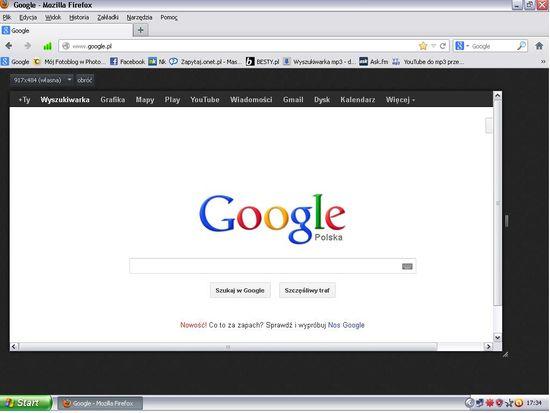Viewport: 550px width, 413px height.
Task: Click the system tray clock 17:34
Action: coord(534,403)
